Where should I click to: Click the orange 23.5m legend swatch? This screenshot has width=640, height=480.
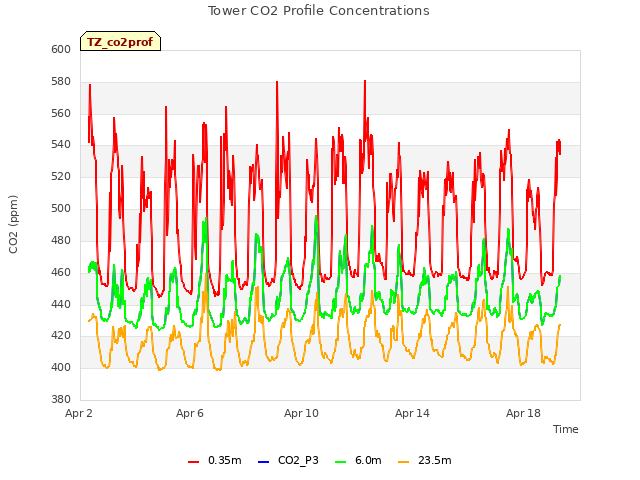click(404, 462)
